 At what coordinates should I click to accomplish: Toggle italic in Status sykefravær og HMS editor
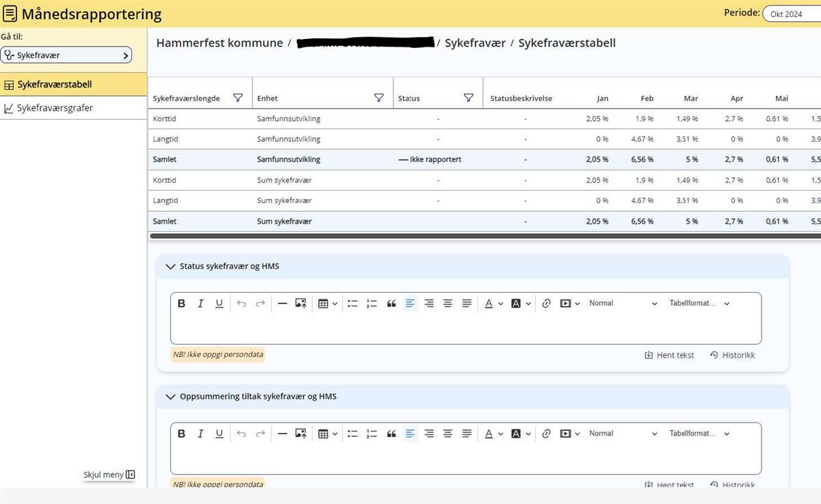point(200,304)
